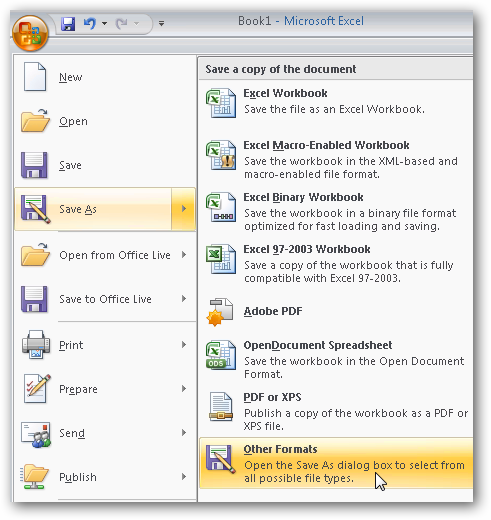Image resolution: width=491 pixels, height=520 pixels.
Task: Click the Prepare checklist pencil icon
Action: click(37, 389)
